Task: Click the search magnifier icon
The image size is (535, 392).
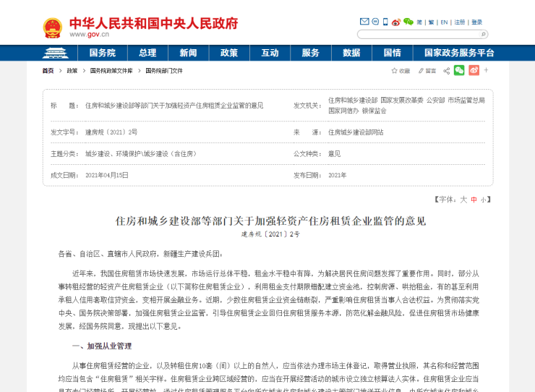Action: (x=484, y=34)
